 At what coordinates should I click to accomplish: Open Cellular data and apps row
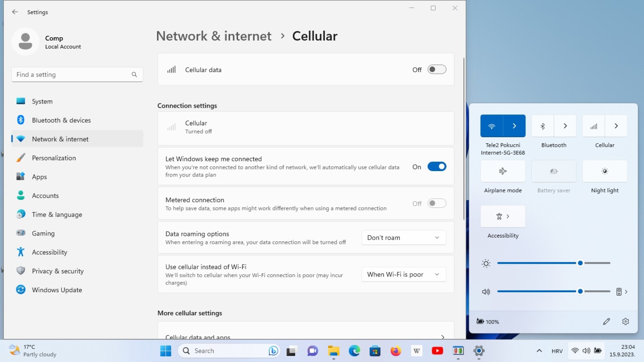(306, 330)
